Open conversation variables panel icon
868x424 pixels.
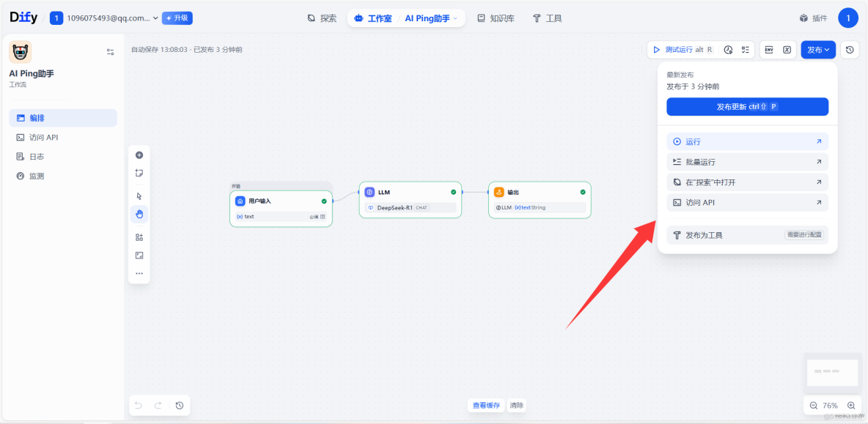click(x=787, y=49)
